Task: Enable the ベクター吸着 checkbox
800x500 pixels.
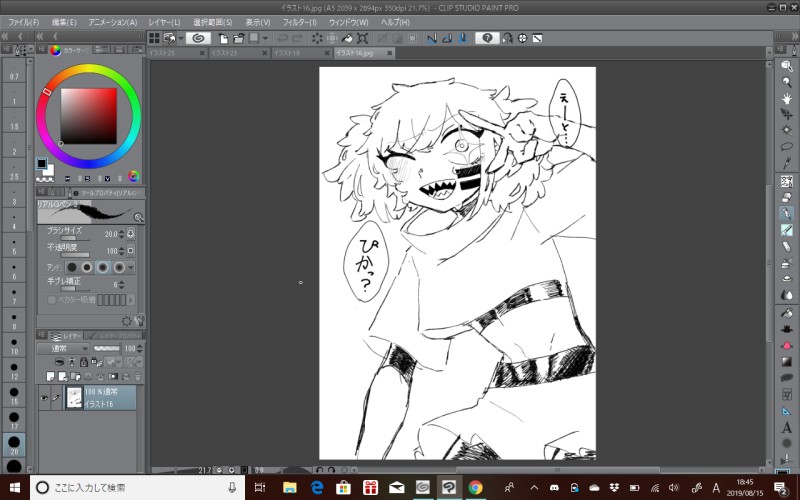Action: [51, 300]
